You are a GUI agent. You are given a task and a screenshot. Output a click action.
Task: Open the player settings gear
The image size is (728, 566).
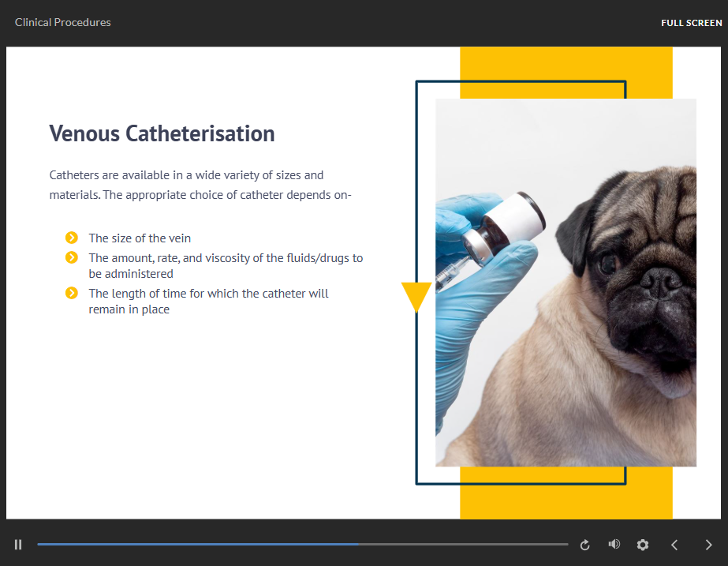(x=643, y=545)
